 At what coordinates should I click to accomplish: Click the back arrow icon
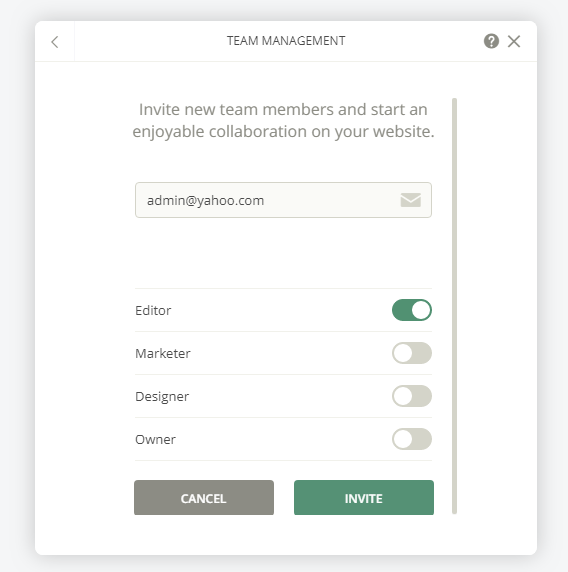tap(55, 42)
